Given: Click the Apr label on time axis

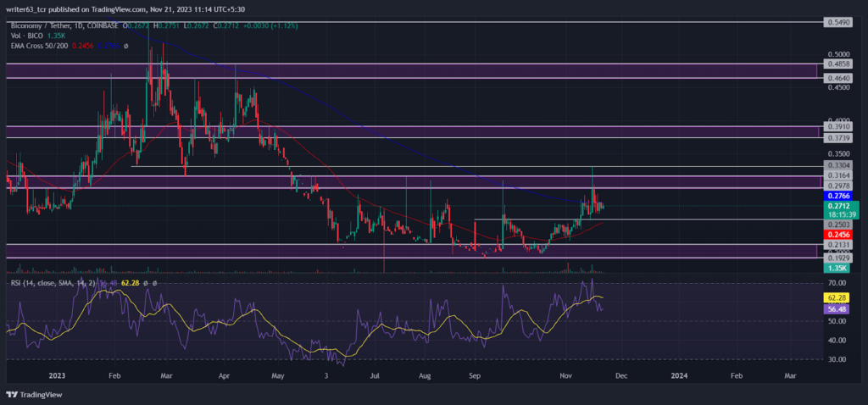Looking at the screenshot, I should (224, 375).
